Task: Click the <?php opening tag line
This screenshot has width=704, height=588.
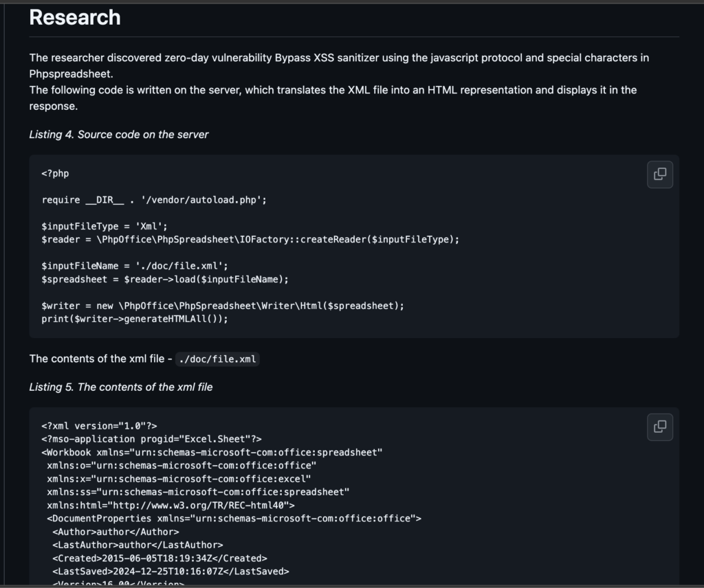Action: (55, 174)
